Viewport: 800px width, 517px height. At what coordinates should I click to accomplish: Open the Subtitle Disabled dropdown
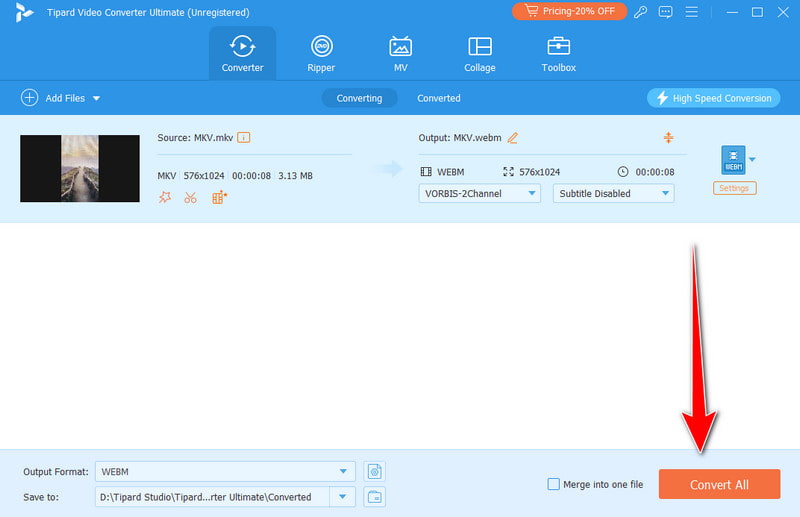tap(613, 193)
